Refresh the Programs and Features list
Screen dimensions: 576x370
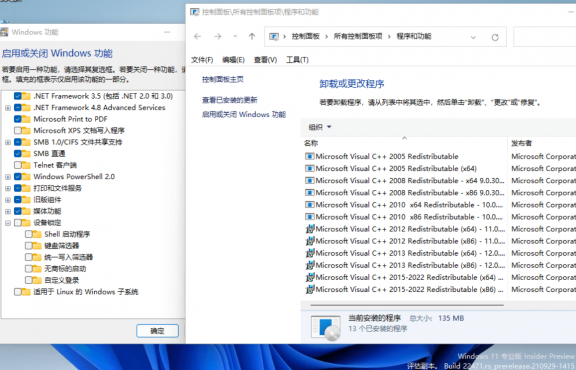[495, 37]
